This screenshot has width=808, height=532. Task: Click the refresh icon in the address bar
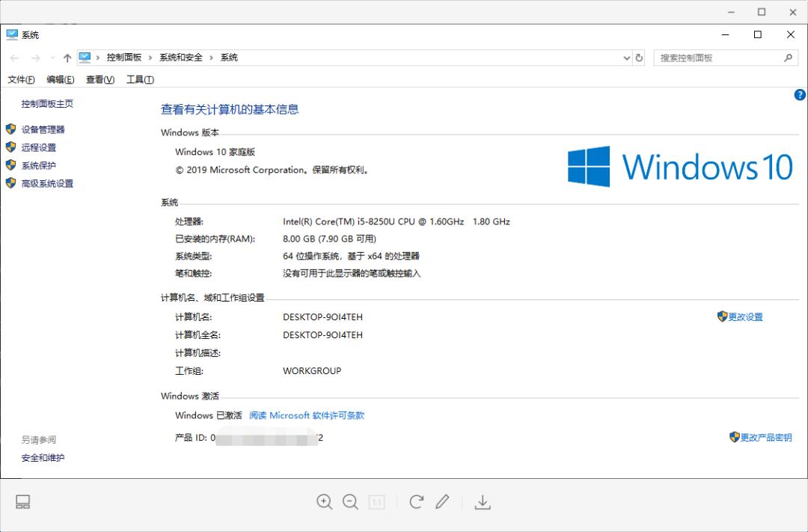click(x=637, y=58)
